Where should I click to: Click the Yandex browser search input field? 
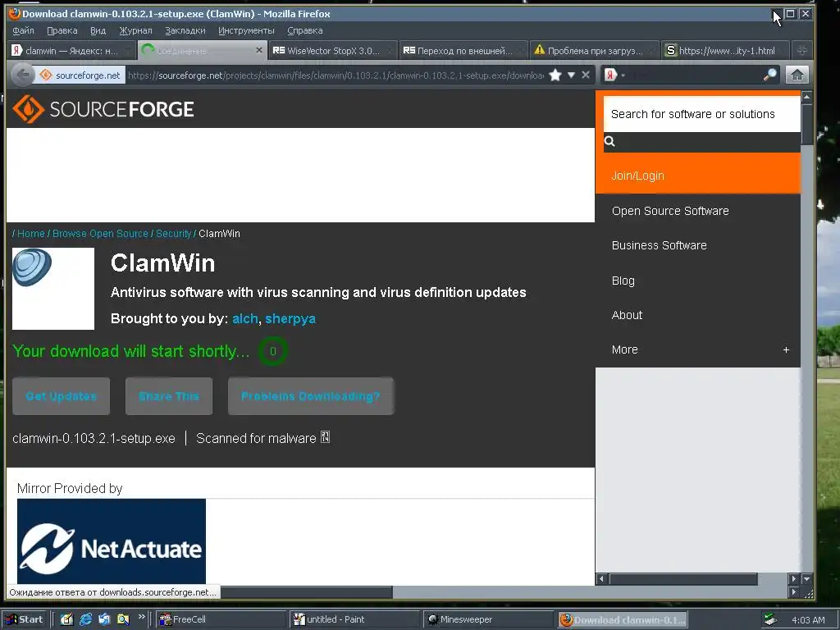click(x=694, y=75)
